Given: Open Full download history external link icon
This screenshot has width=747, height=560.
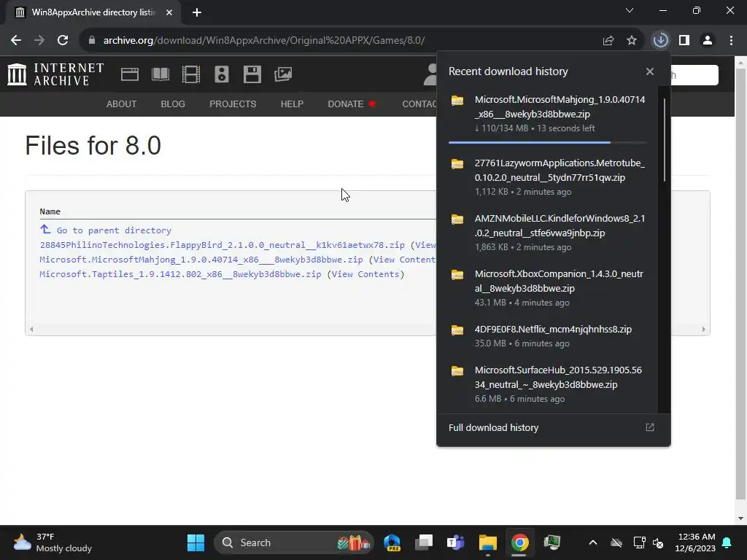Looking at the screenshot, I should pos(650,427).
